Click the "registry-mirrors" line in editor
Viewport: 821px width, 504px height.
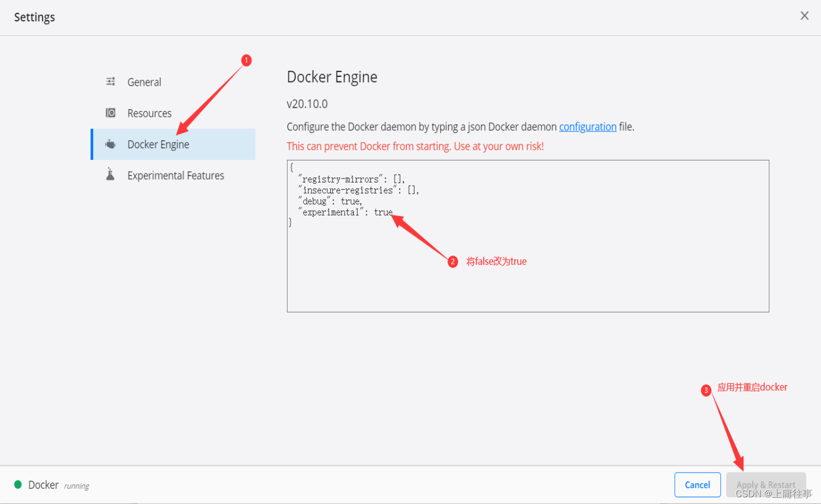pyautogui.click(x=352, y=179)
